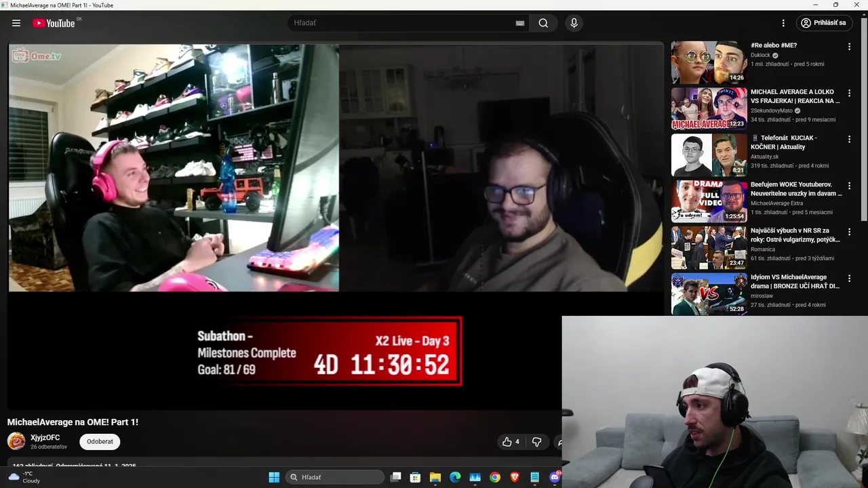Screen dimensions: 868x488
Task: Open Discord from the taskbar
Action: coord(555,477)
